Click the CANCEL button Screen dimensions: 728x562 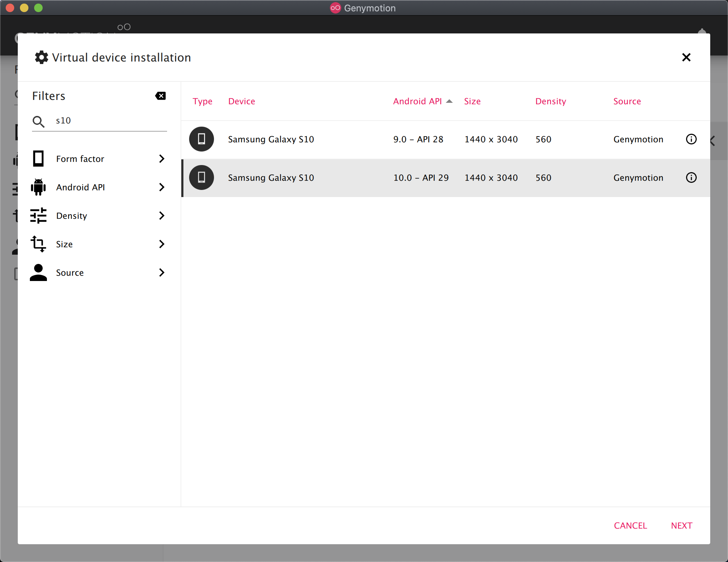click(x=630, y=526)
